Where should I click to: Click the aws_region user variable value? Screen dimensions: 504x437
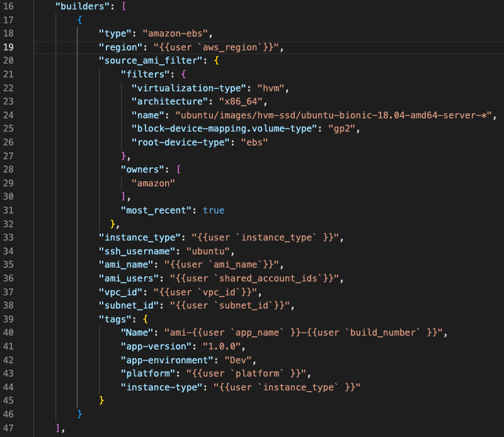[x=216, y=47]
